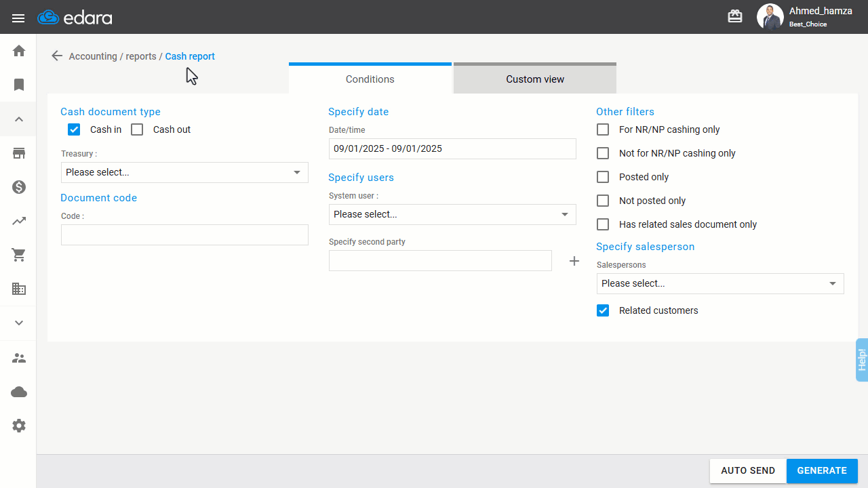868x488 pixels.
Task: Open the store icon in sidebar
Action: 19,153
